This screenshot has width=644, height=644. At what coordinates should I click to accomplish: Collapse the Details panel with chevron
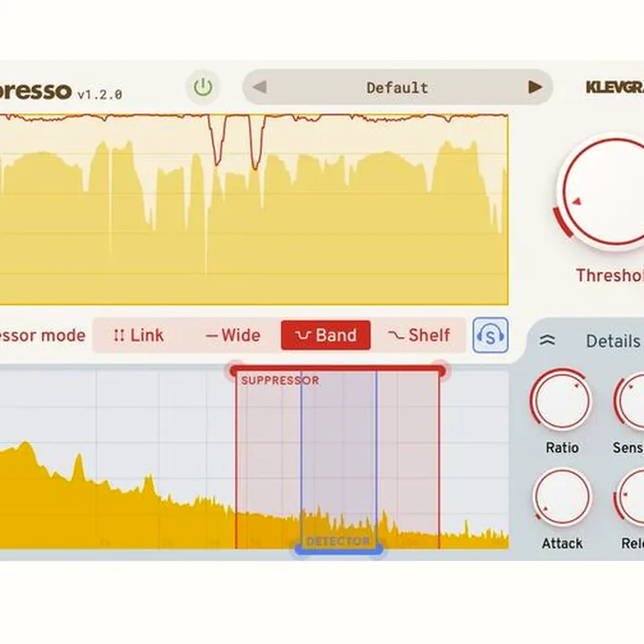tap(547, 340)
